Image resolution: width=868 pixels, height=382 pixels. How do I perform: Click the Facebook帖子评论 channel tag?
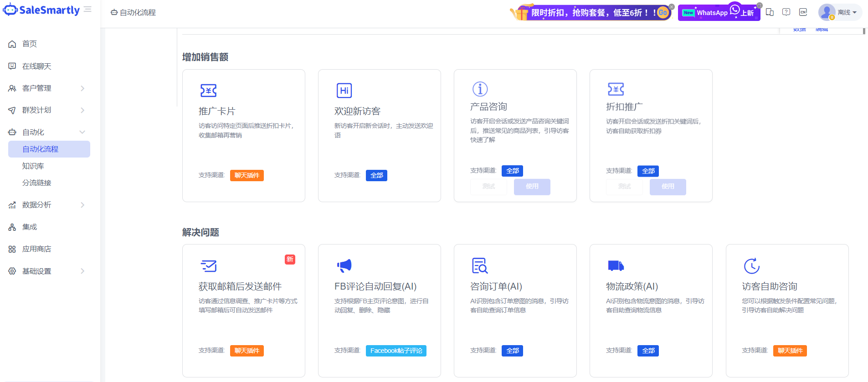tap(396, 351)
